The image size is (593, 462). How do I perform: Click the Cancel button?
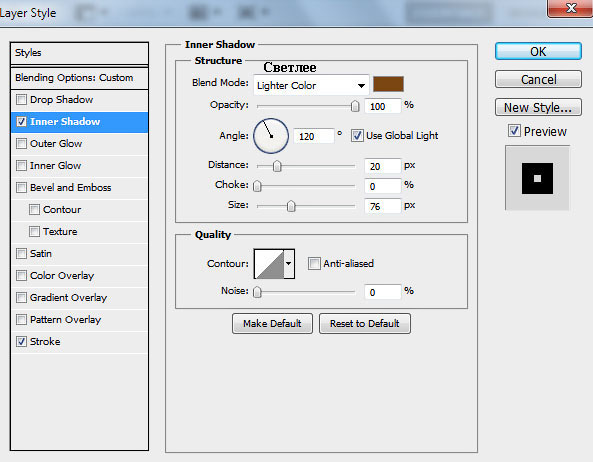[538, 79]
